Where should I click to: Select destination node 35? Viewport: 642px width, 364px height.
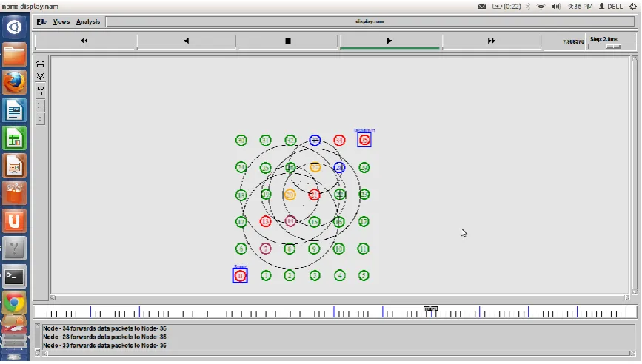tap(364, 140)
